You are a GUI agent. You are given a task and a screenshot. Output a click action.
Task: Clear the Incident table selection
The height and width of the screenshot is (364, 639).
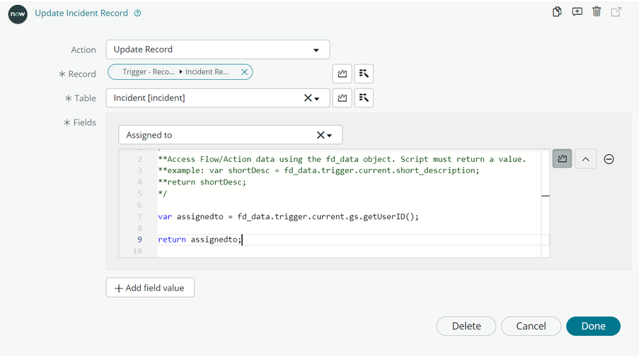point(308,98)
